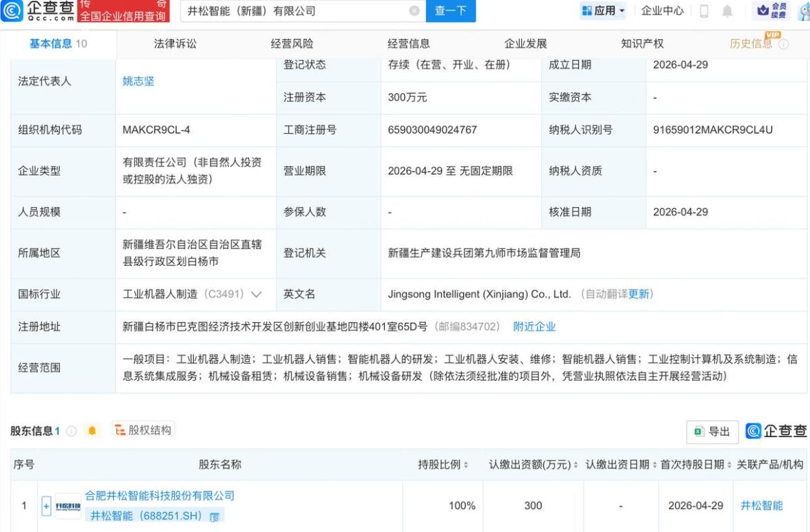This screenshot has height=532, width=810.
Task: Open legal representative 姚志坚 link
Action: (138, 81)
